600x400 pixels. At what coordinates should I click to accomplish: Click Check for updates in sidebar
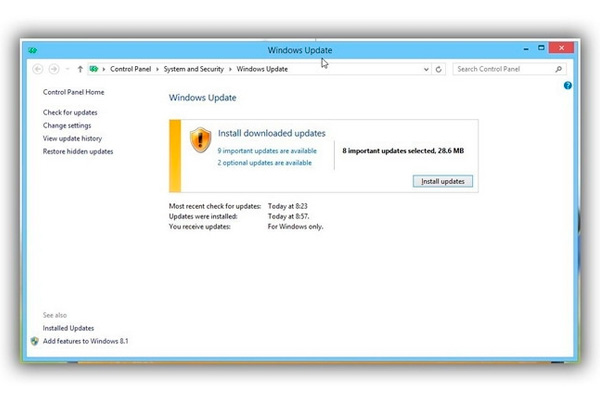click(70, 112)
